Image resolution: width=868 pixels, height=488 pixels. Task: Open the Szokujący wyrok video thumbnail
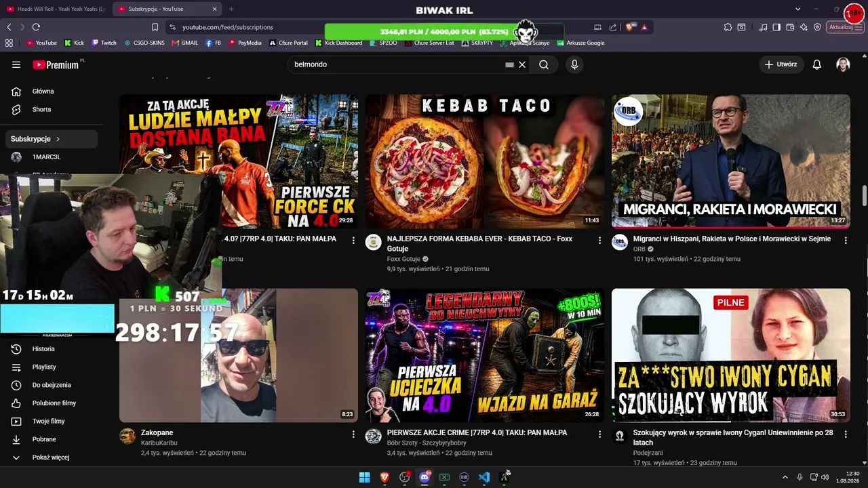coord(731,355)
